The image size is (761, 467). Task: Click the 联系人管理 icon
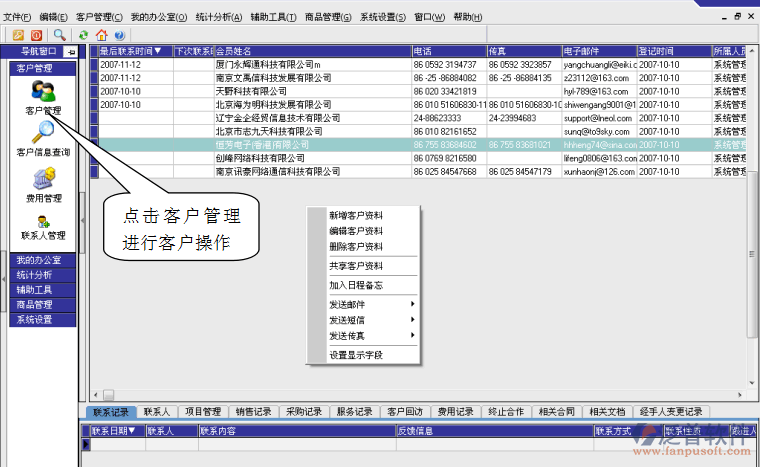43,222
